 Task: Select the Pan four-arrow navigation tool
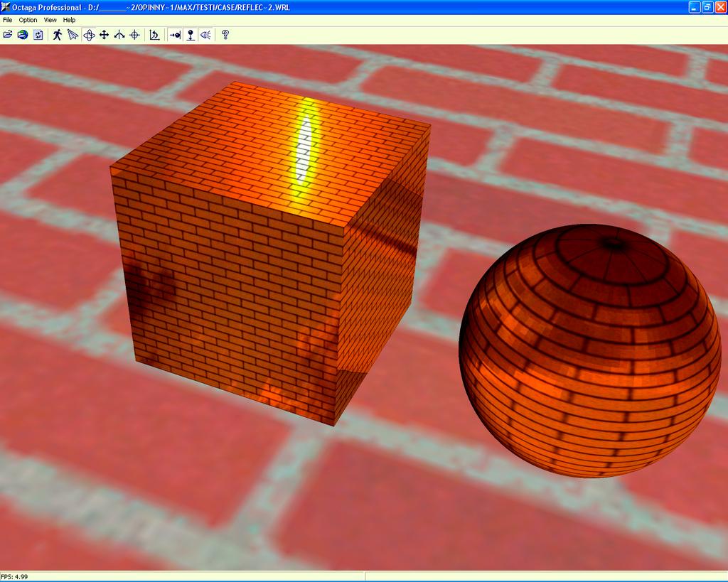pyautogui.click(x=104, y=35)
